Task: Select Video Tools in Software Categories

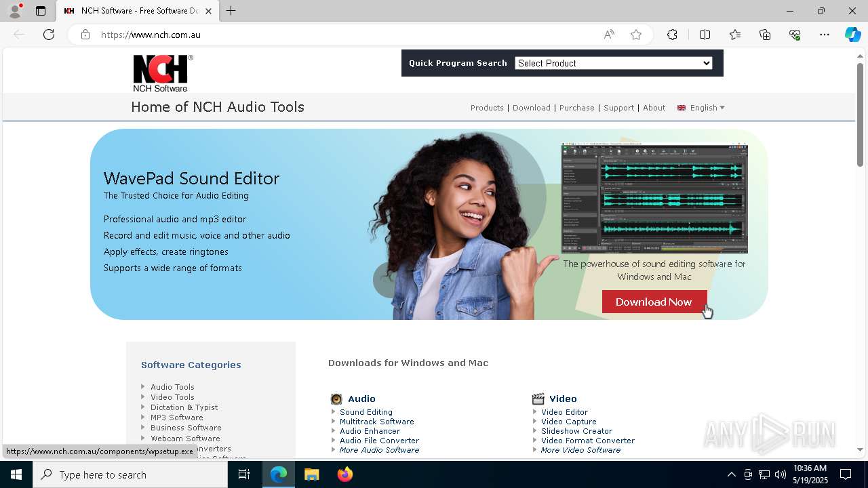Action: (x=172, y=397)
